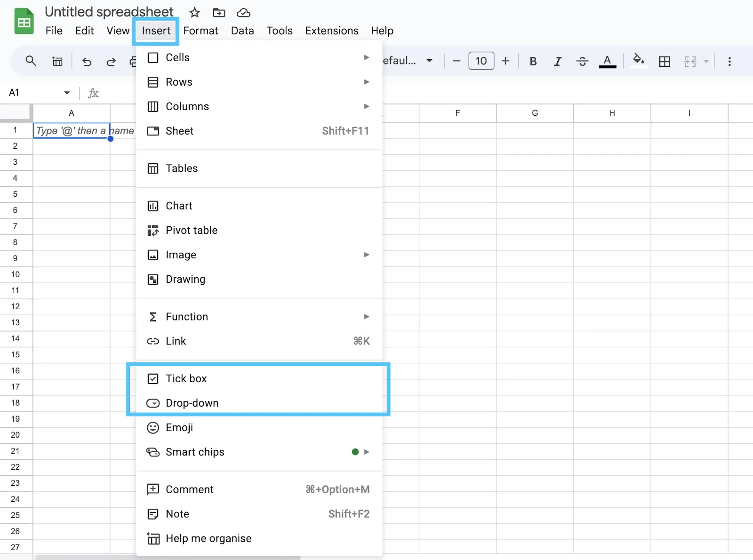The image size is (753, 560).
Task: Open the Tools menu
Action: click(x=280, y=31)
